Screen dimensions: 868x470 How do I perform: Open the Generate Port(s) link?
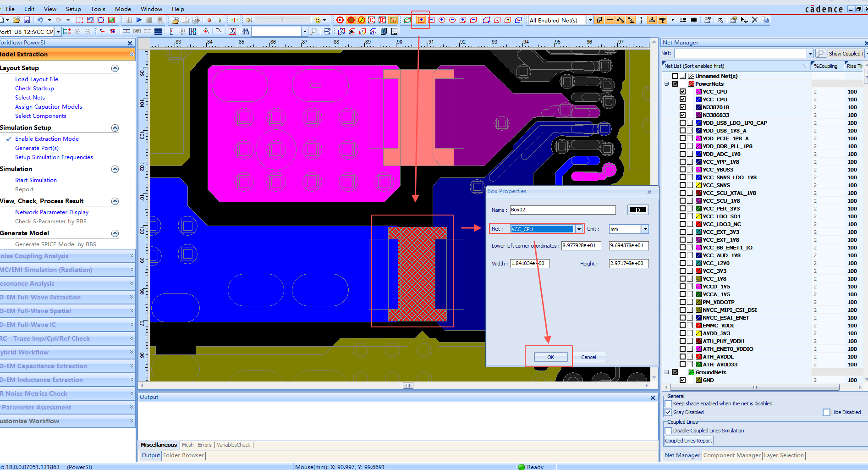(37, 148)
